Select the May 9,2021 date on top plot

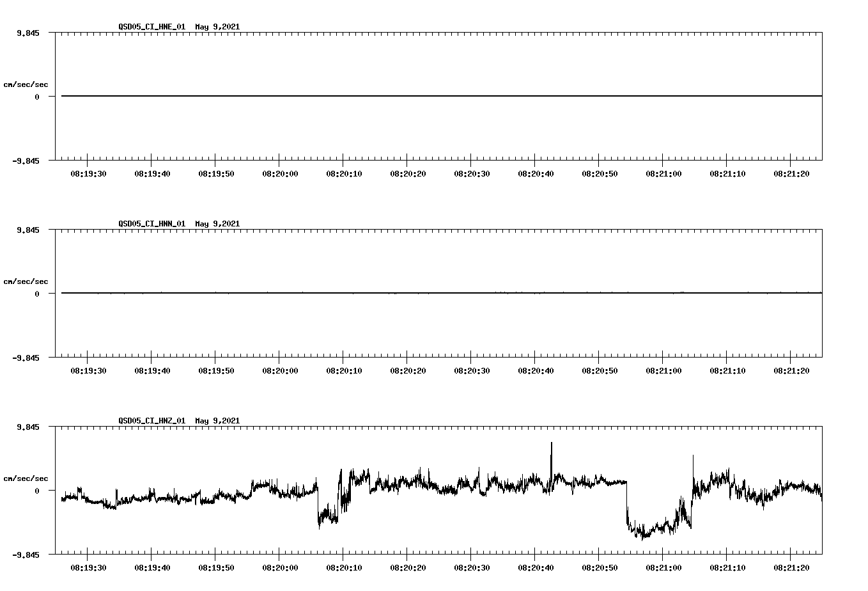(218, 28)
